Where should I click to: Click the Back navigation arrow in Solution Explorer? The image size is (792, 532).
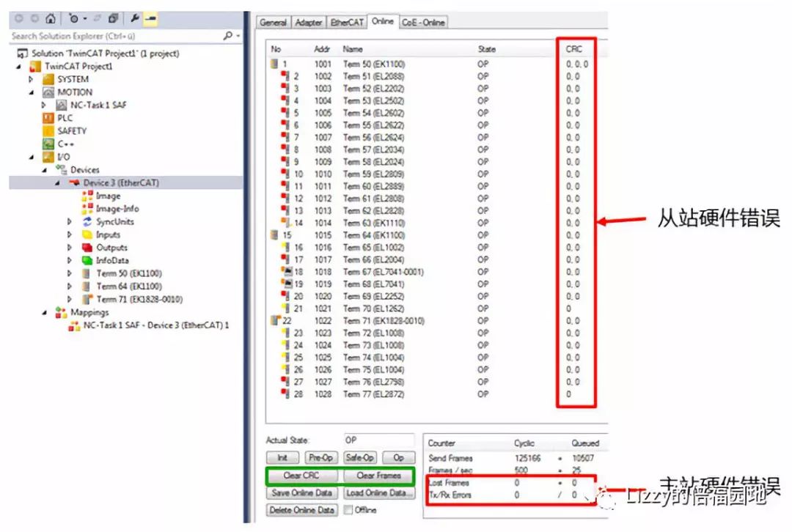coord(18,18)
